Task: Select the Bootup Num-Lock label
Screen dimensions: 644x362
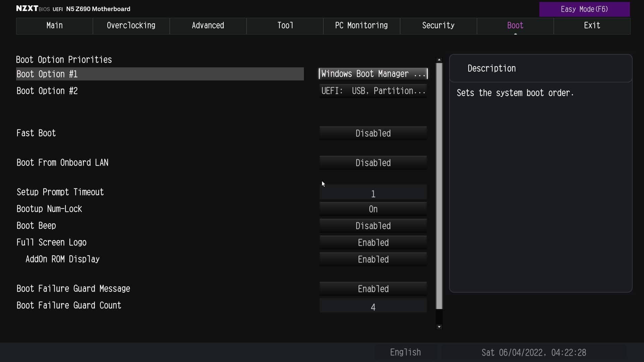Action: coord(49,209)
